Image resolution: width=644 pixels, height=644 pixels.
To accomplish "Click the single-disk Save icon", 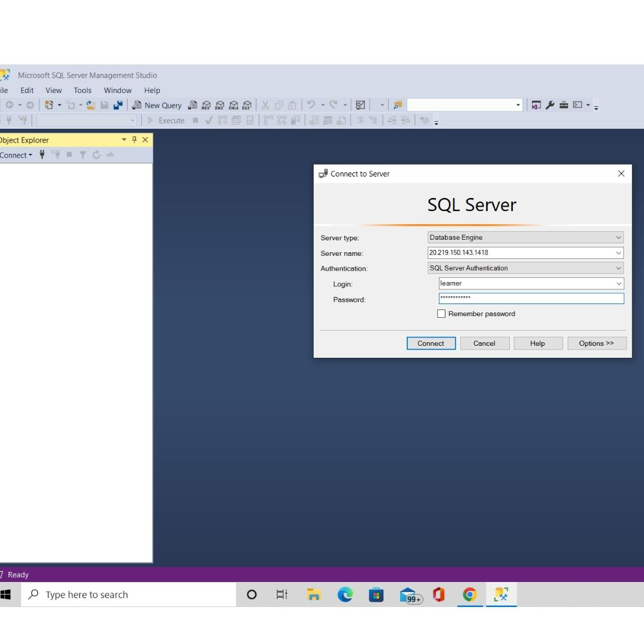I will (x=104, y=105).
